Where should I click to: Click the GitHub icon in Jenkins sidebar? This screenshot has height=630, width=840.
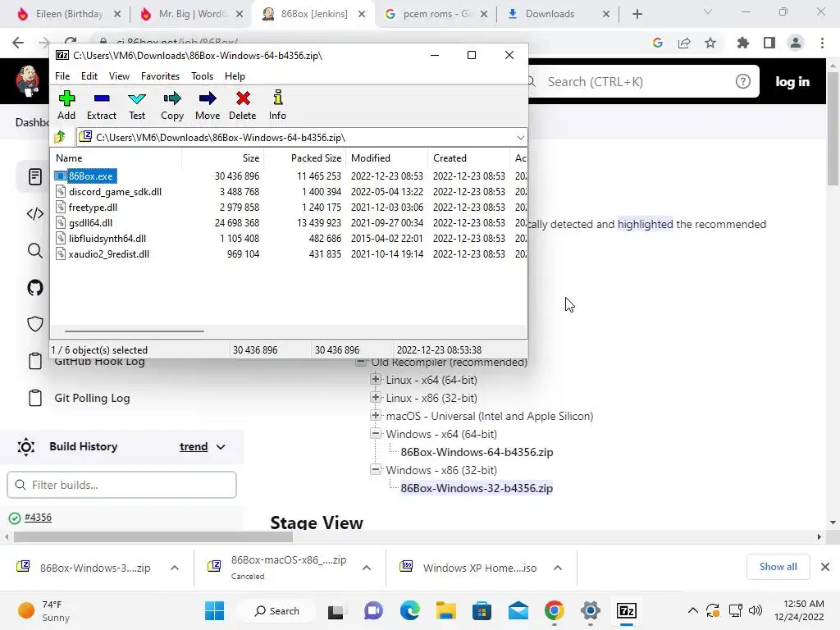34,288
